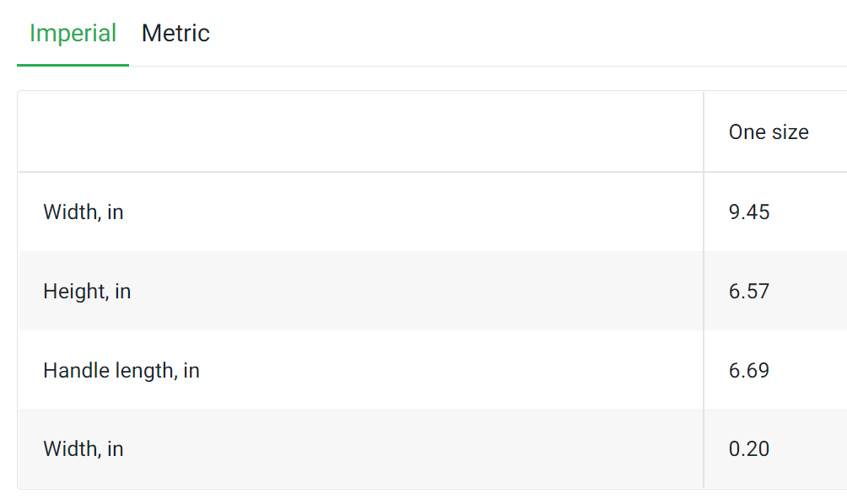Image resolution: width=847 pixels, height=504 pixels.
Task: Click the "Height, in" row label
Action: click(x=87, y=292)
